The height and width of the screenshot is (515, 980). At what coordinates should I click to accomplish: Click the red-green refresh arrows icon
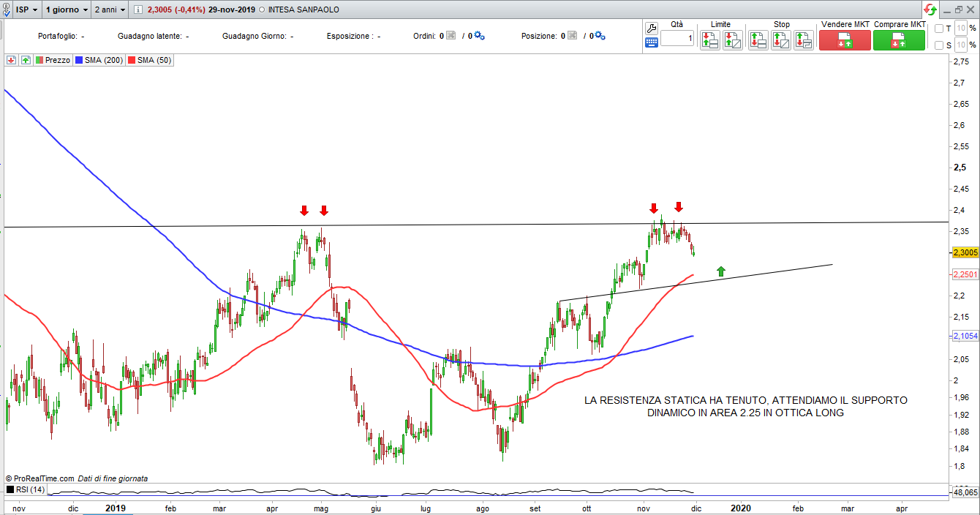(930, 10)
